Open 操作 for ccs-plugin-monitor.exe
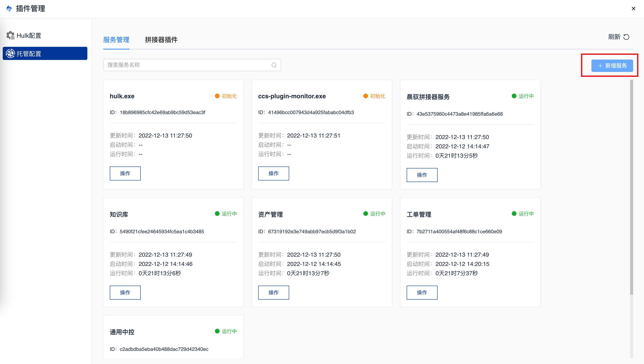Screen dimensions: 644x364 pyautogui.click(x=273, y=173)
